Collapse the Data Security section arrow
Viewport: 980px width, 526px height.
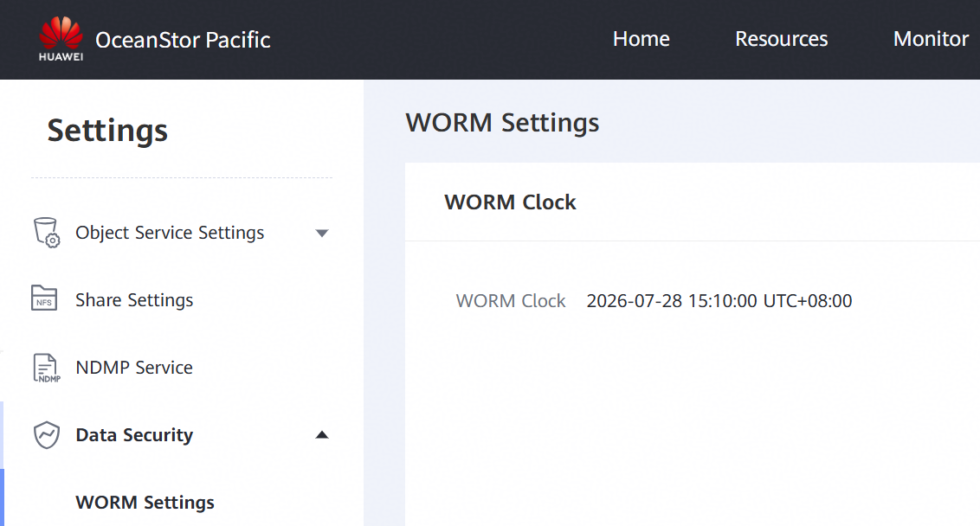click(322, 435)
